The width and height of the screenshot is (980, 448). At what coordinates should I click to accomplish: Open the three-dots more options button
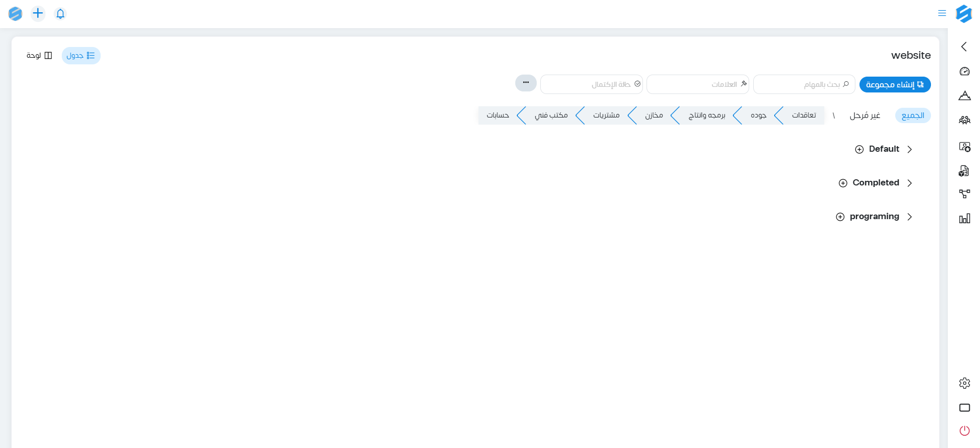(x=525, y=83)
